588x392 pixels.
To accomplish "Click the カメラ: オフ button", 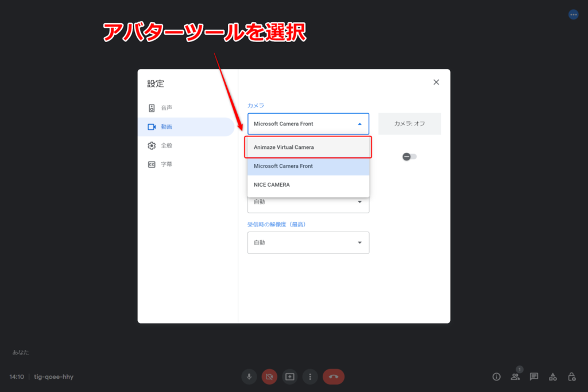I will pos(409,124).
